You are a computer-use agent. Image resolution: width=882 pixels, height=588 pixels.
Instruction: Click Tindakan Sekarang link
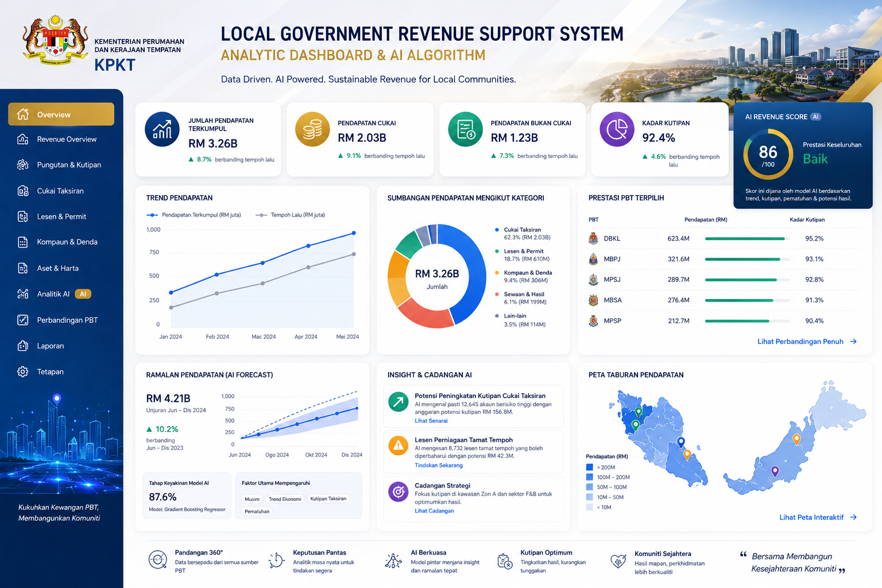pyautogui.click(x=439, y=466)
